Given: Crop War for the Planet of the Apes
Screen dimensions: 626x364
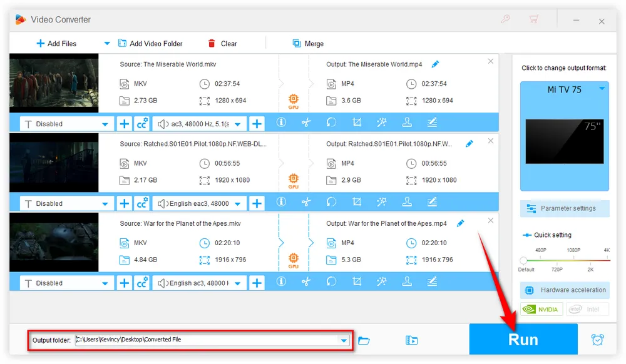Looking at the screenshot, I should click(357, 281).
